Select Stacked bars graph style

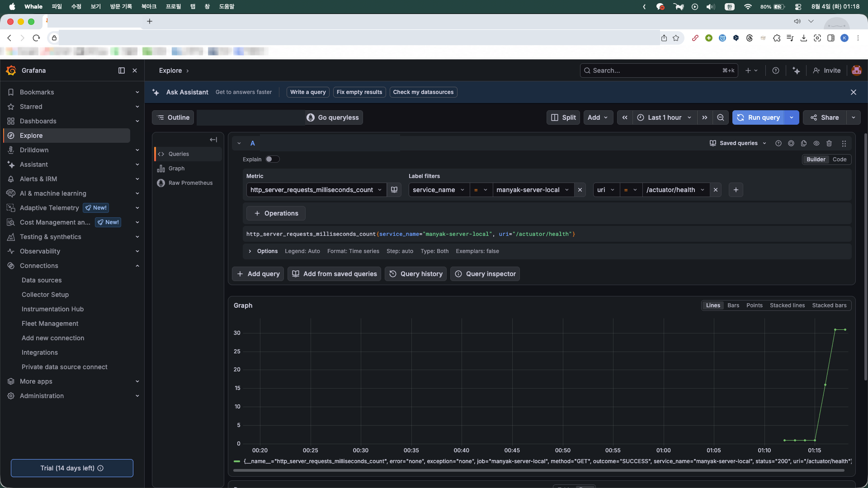(829, 305)
